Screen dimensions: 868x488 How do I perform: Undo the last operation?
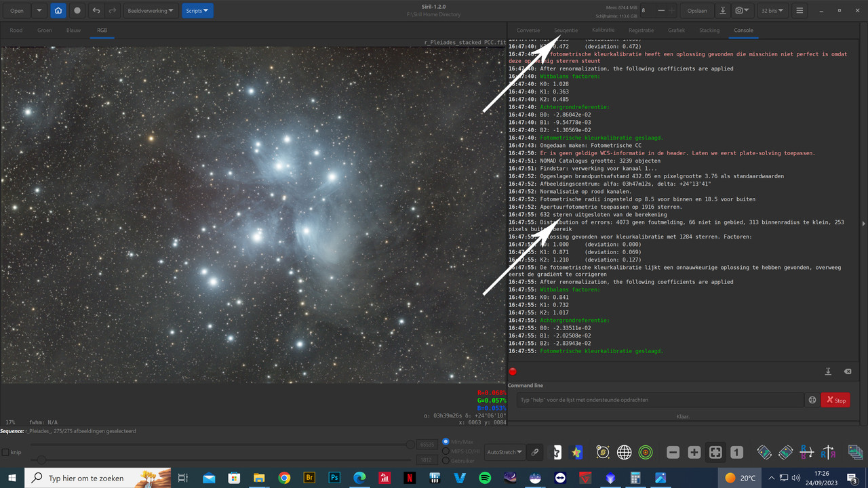(96, 11)
